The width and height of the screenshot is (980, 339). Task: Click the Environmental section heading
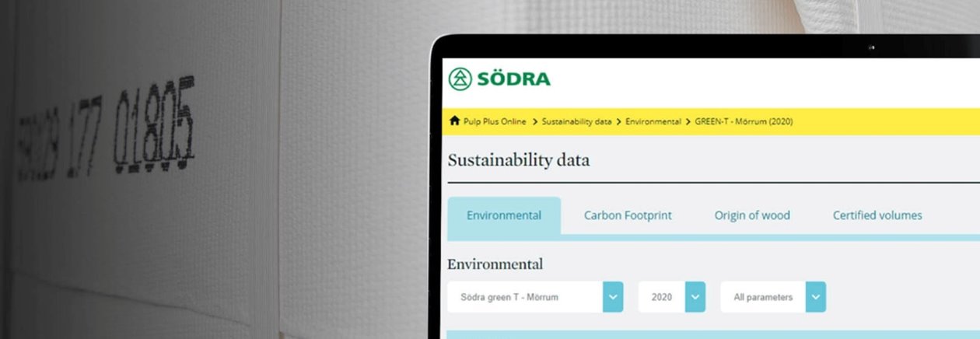pos(495,264)
